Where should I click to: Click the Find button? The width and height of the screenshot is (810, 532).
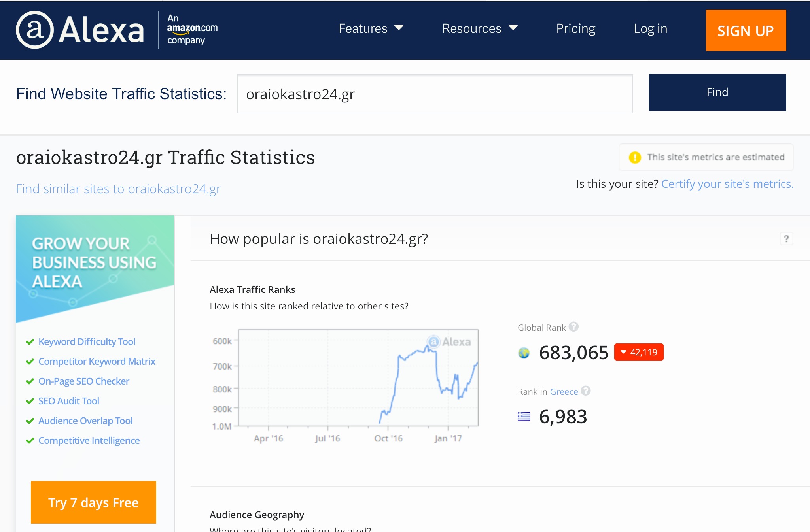[717, 92]
